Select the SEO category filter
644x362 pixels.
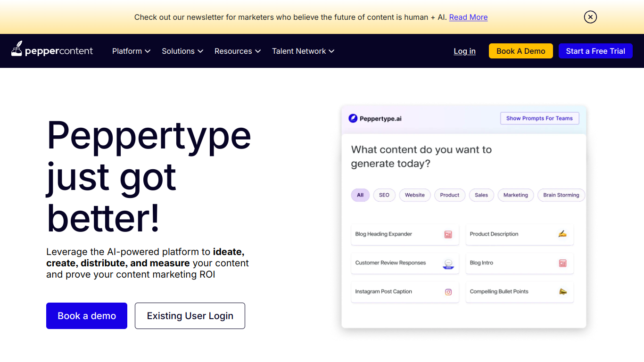click(384, 195)
